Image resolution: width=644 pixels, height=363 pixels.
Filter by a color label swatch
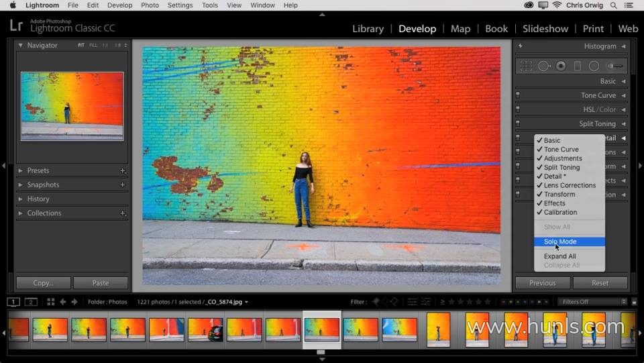525,302
